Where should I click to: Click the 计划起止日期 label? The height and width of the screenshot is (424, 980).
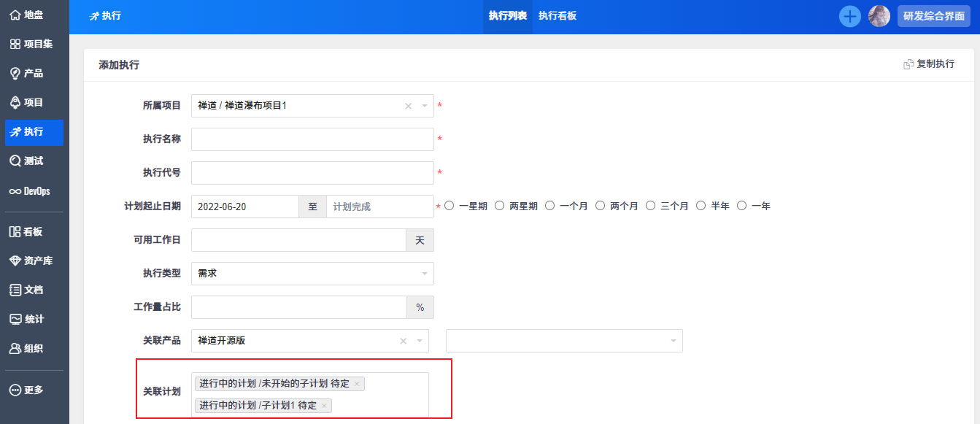pyautogui.click(x=153, y=207)
